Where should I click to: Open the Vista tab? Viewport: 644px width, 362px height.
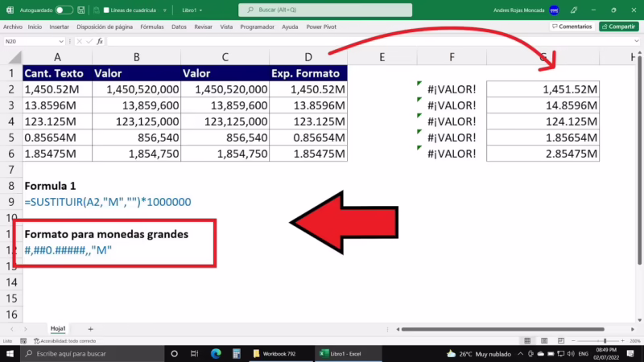click(x=226, y=27)
